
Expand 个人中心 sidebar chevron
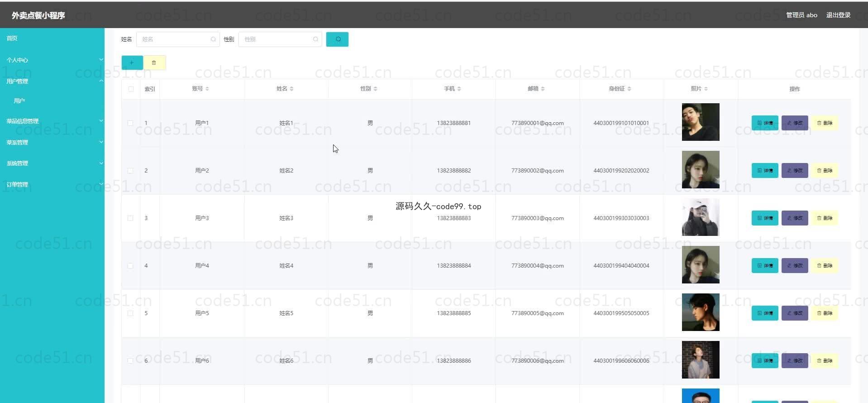[101, 60]
